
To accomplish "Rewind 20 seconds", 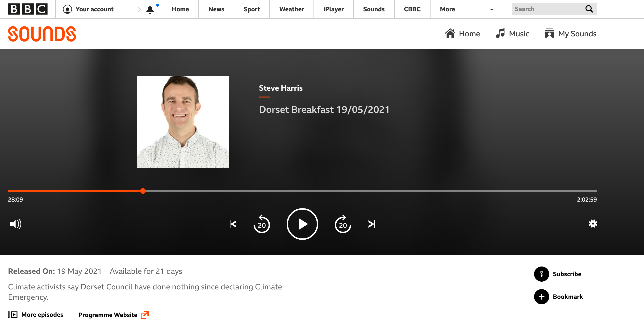I will tap(262, 224).
